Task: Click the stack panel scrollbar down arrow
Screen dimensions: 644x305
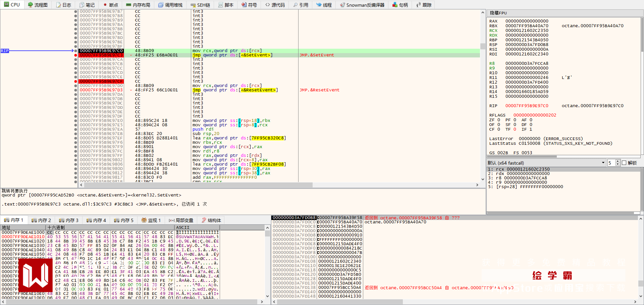Action: coord(641,296)
